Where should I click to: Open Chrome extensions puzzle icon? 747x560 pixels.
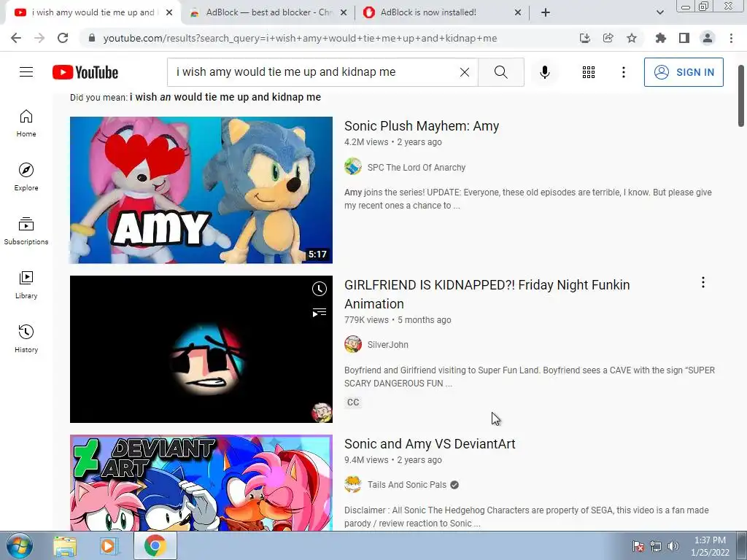coord(660,38)
